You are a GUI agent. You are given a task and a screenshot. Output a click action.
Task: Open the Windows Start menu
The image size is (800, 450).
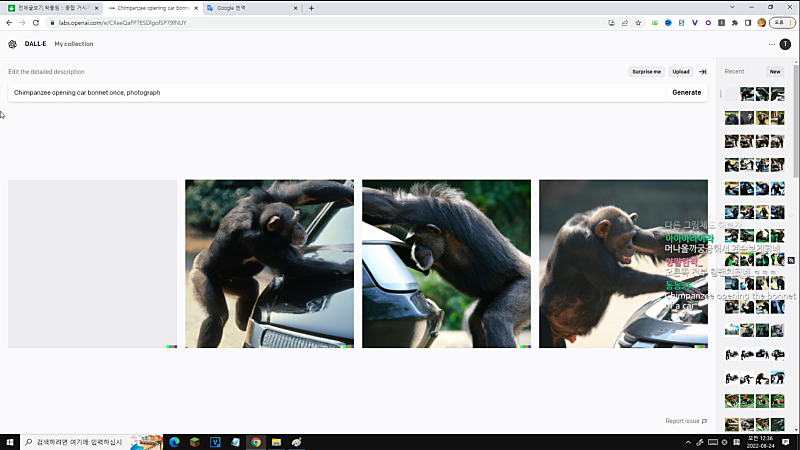(x=10, y=442)
